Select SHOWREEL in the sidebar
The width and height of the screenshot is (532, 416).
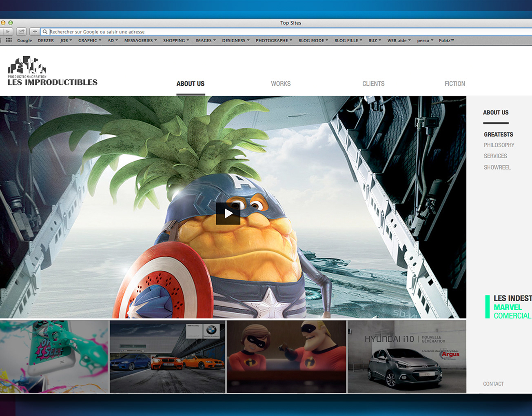coord(497,167)
